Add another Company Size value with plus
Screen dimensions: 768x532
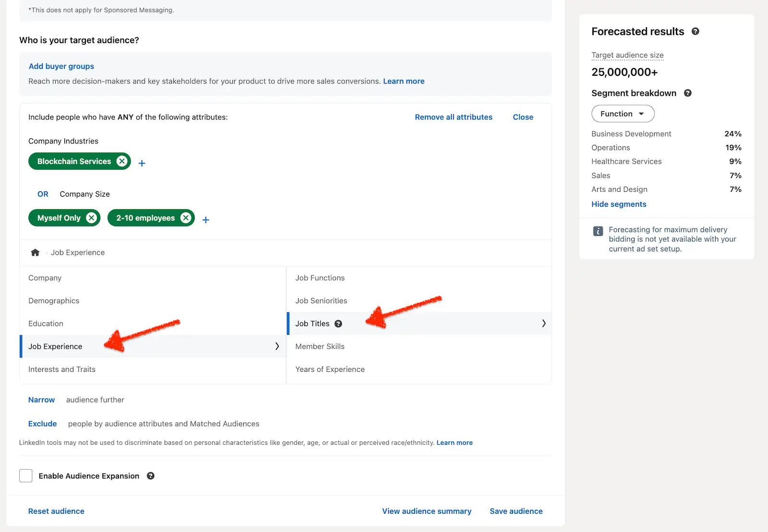click(x=205, y=220)
